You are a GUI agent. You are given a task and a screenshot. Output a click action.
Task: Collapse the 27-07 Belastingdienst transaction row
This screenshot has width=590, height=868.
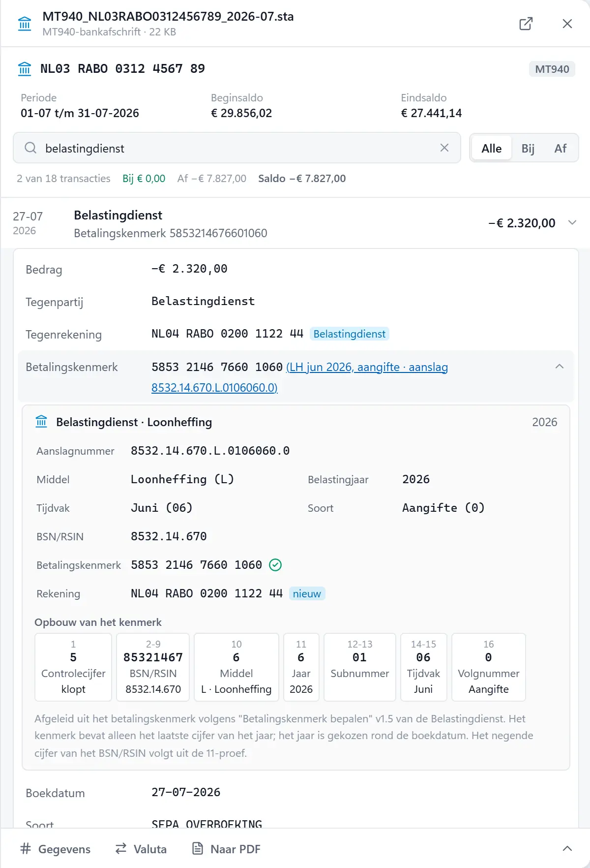pyautogui.click(x=295, y=223)
